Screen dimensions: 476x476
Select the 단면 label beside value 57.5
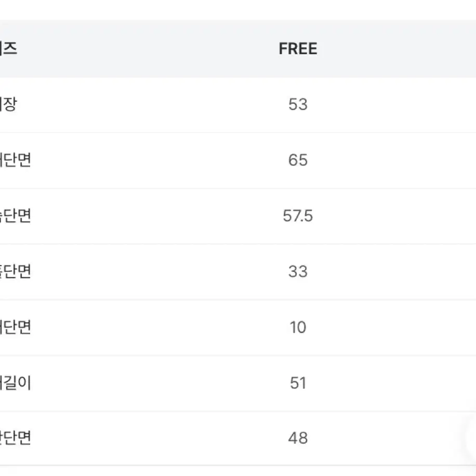(x=15, y=216)
